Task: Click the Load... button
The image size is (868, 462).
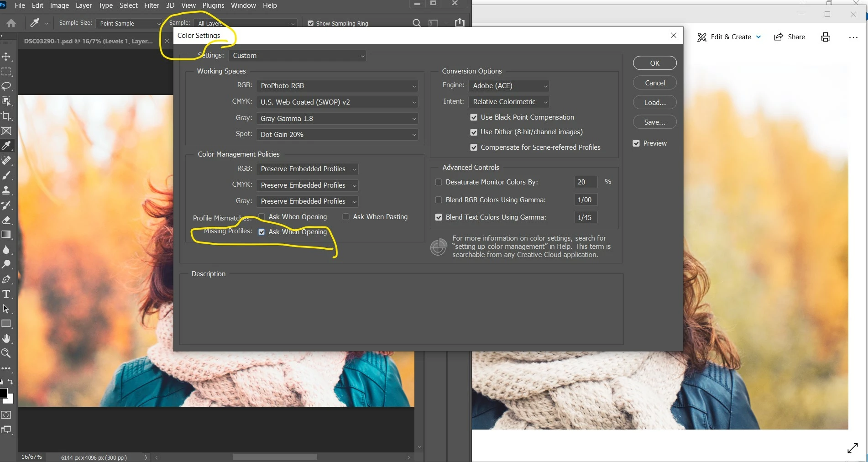Action: click(x=654, y=102)
